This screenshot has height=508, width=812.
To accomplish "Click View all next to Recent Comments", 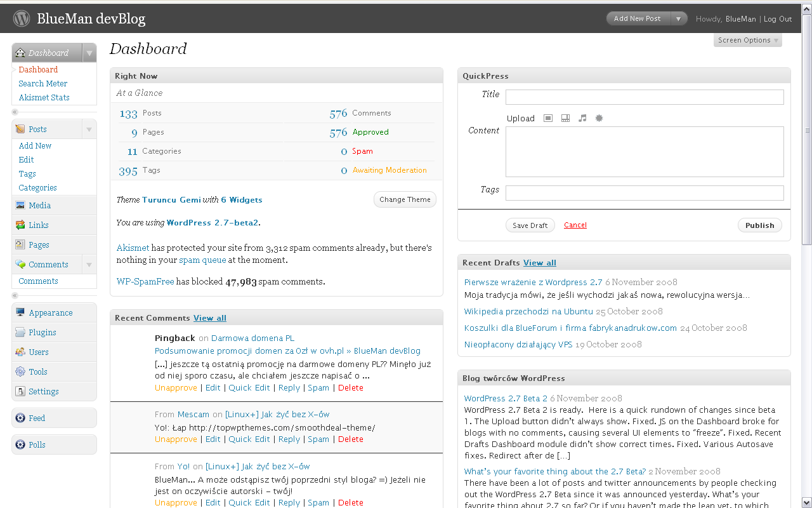I will coord(210,318).
